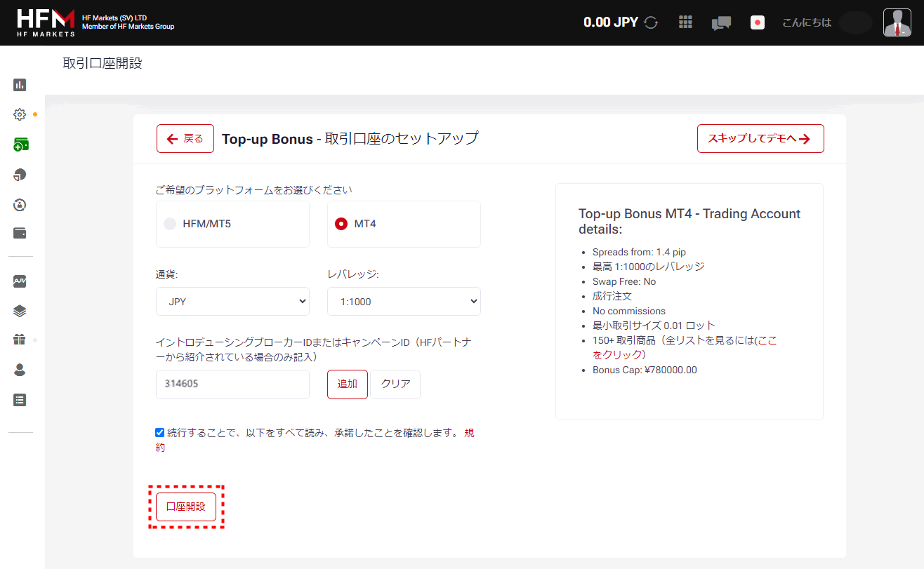Viewport: 924px width, 569px height.
Task: Open the black wallet sidebar icon
Action: 20,233
